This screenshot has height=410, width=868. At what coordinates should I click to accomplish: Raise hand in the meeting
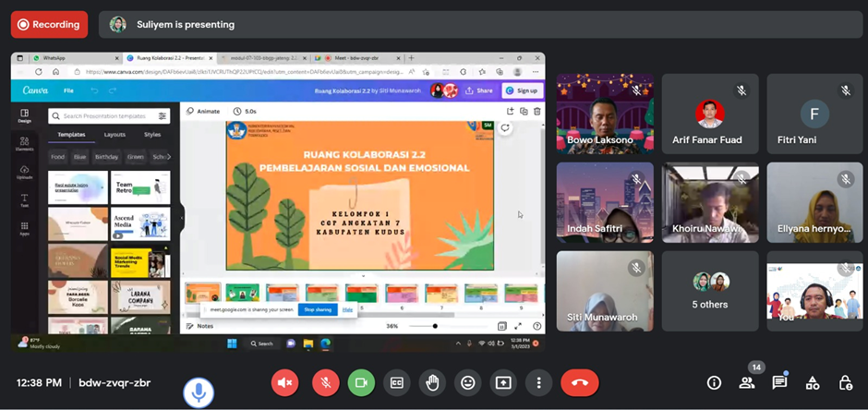point(432,383)
